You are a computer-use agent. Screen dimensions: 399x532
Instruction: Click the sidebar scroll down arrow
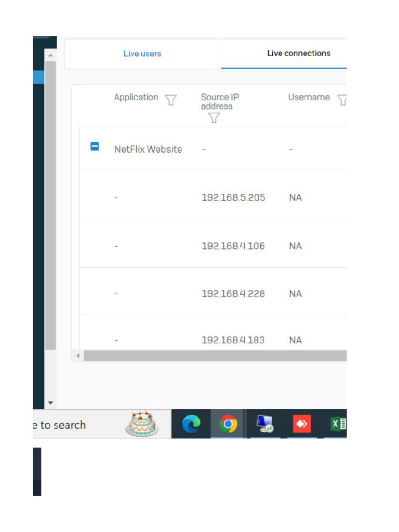point(50,403)
